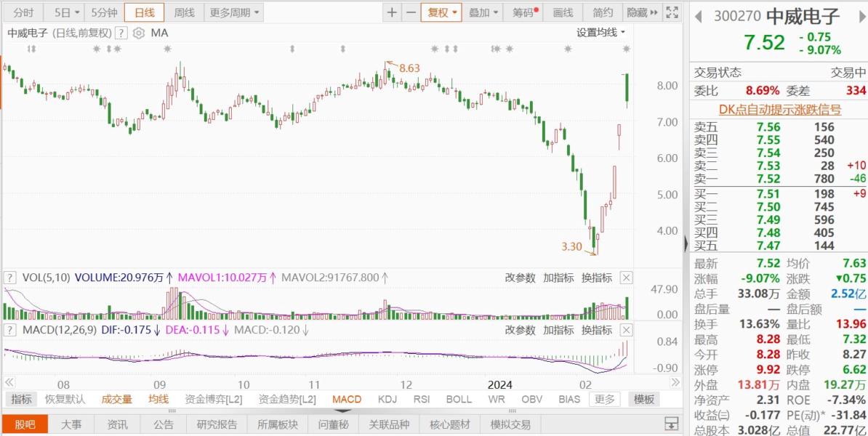
Task: Close the MACD indicator panel
Action: [626, 331]
